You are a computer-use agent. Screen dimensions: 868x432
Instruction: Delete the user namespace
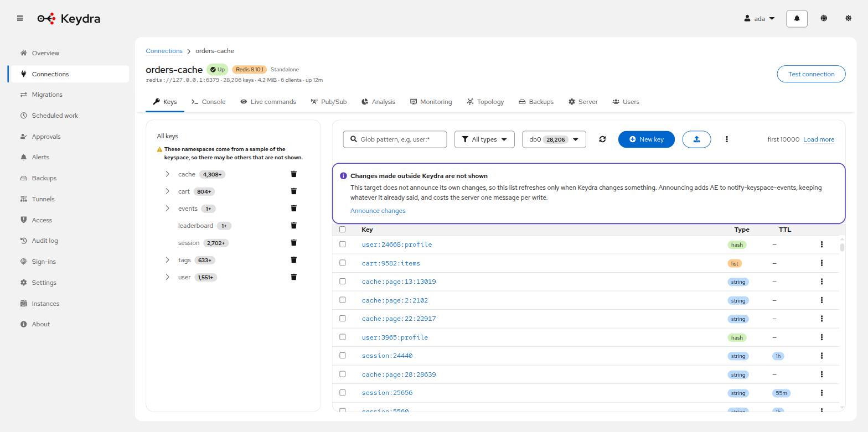(294, 277)
